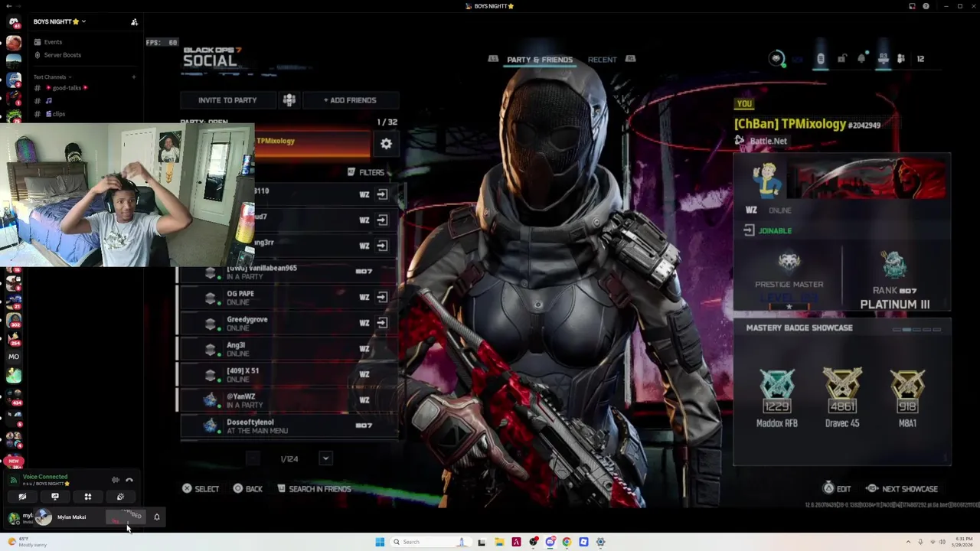980x551 pixels.
Task: Click Edit under the mastery badge showcase
Action: click(837, 489)
